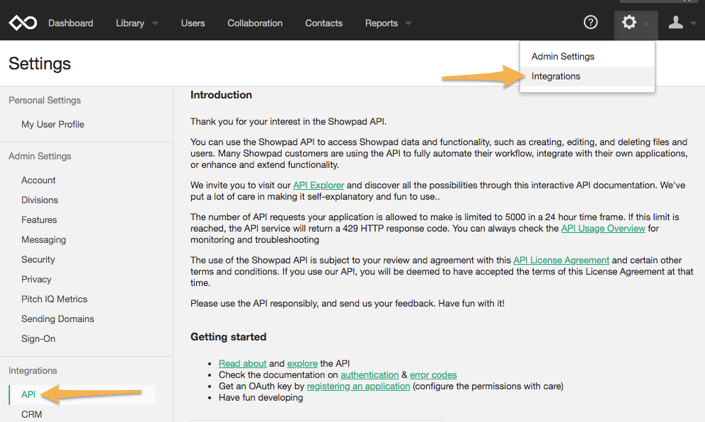Click the Getting started heading

click(228, 337)
